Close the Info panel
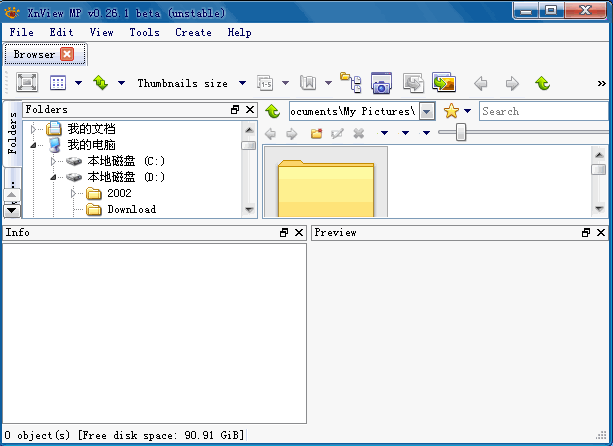Image resolution: width=613 pixels, height=446 pixels. pyautogui.click(x=298, y=232)
